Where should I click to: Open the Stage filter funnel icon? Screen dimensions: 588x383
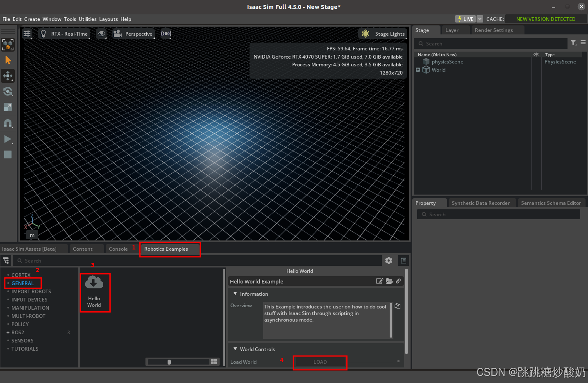[574, 43]
